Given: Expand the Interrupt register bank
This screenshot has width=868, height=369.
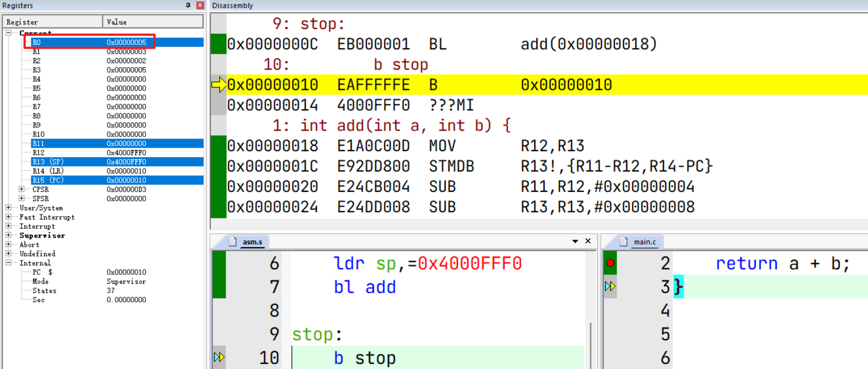Looking at the screenshot, I should [x=8, y=226].
